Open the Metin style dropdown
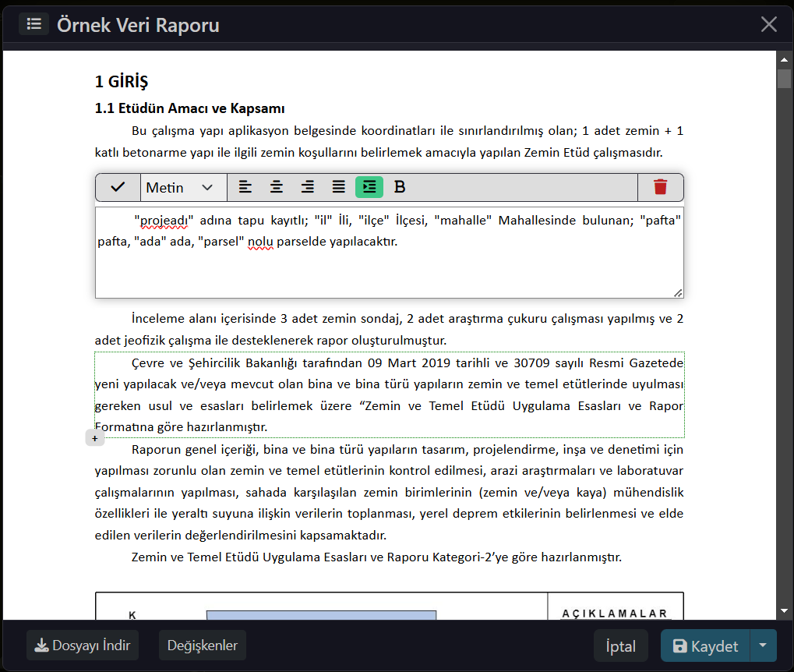This screenshot has height=672, width=794. point(180,187)
